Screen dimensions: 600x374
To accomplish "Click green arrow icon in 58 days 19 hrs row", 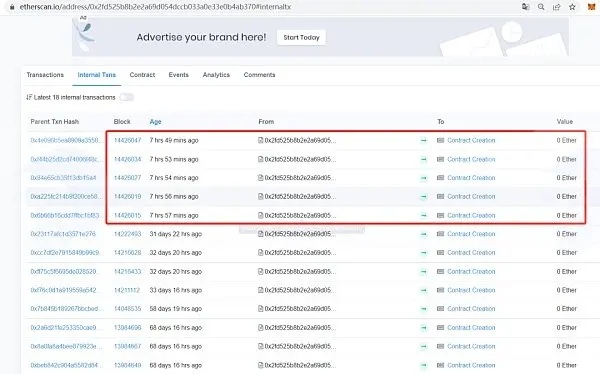I will pyautogui.click(x=424, y=309).
